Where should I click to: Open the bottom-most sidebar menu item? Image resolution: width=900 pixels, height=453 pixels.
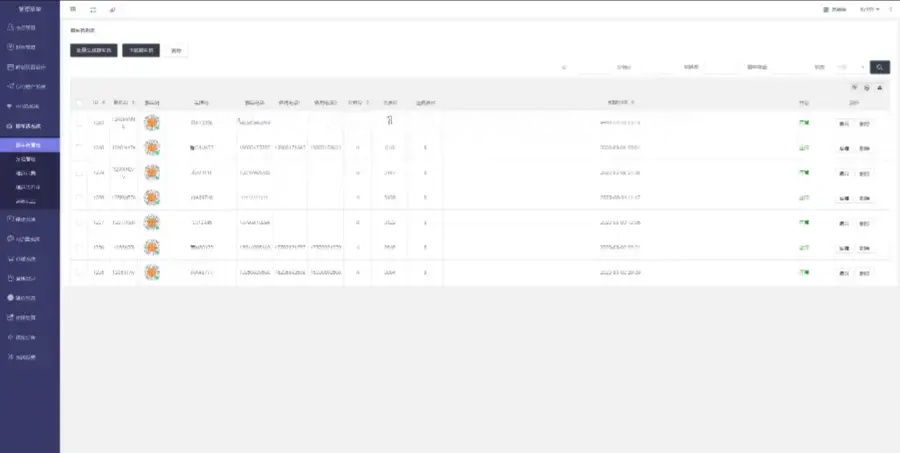(29, 356)
